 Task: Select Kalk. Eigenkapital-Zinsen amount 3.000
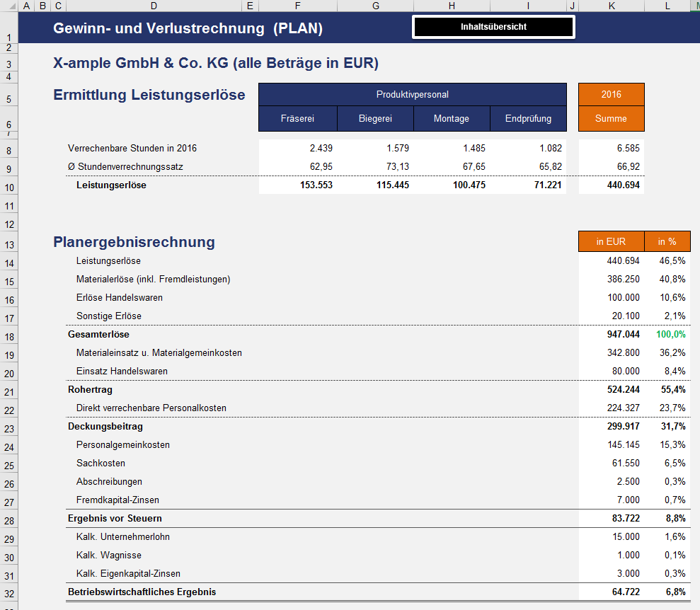[611, 573]
